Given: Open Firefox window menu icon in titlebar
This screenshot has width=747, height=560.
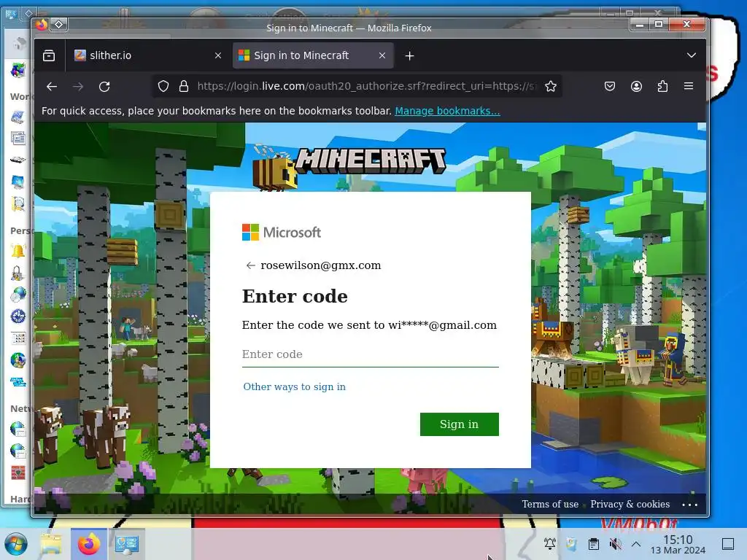Looking at the screenshot, I should tap(42, 24).
